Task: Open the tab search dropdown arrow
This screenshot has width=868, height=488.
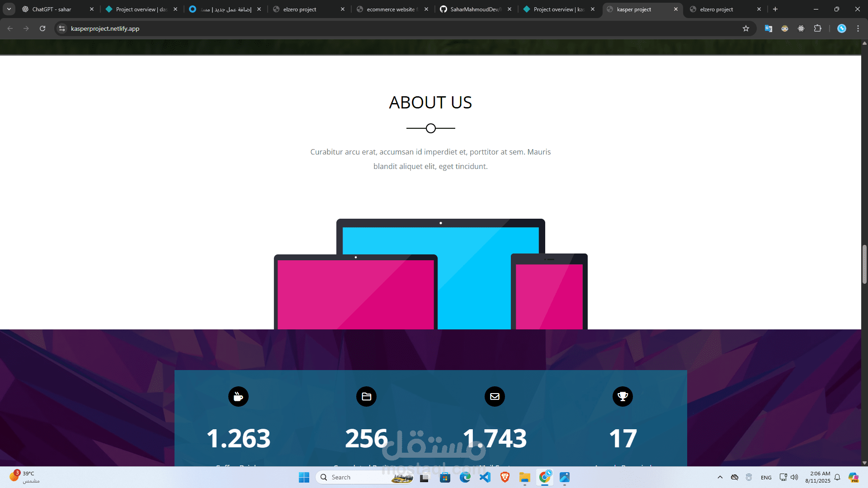Action: [9, 9]
